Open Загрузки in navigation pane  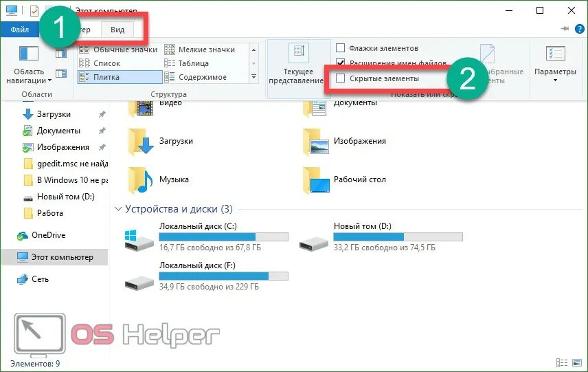point(54,114)
